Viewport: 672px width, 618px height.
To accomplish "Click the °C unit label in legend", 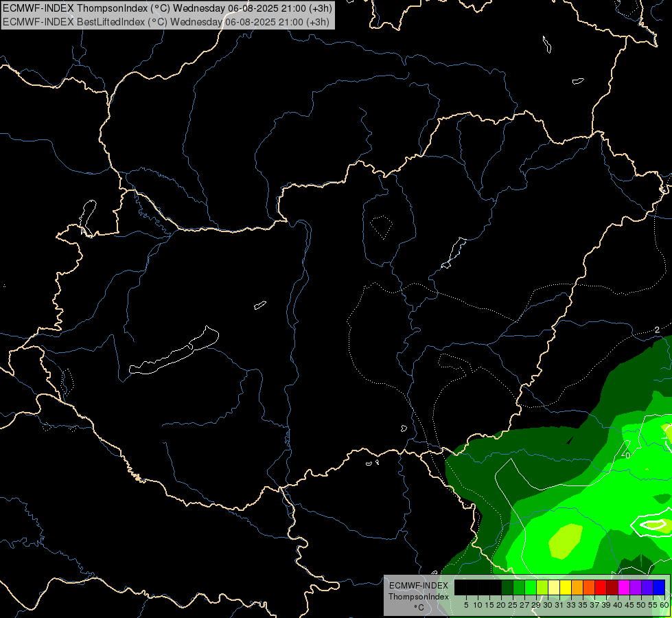I will click(419, 608).
